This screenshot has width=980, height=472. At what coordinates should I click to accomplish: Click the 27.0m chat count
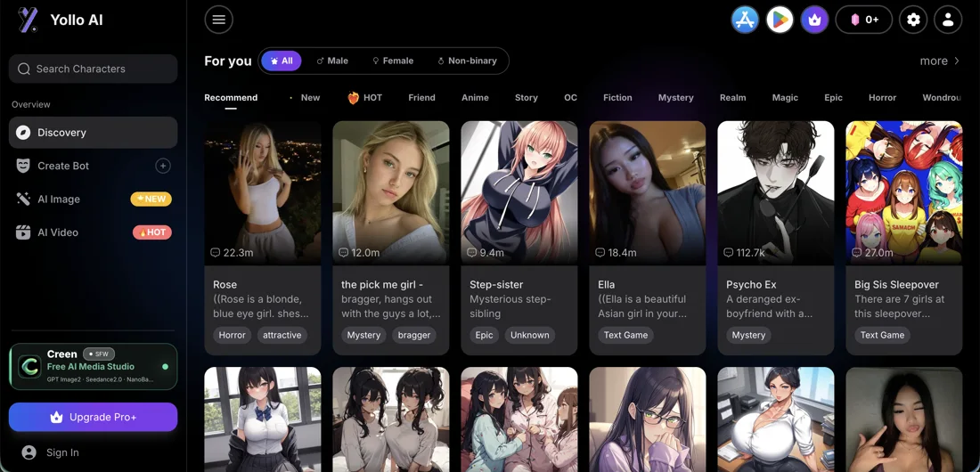point(872,253)
